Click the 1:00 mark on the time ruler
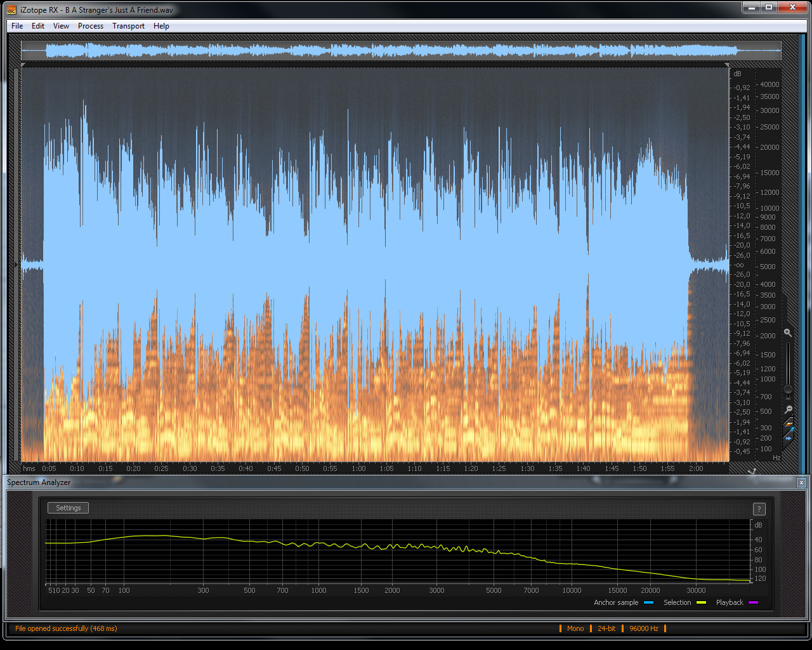 [x=358, y=468]
